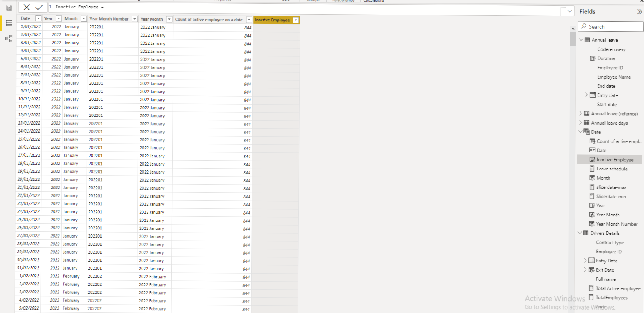Image resolution: width=644 pixels, height=313 pixels.
Task: Click the Exit Date field icon
Action: point(591,270)
